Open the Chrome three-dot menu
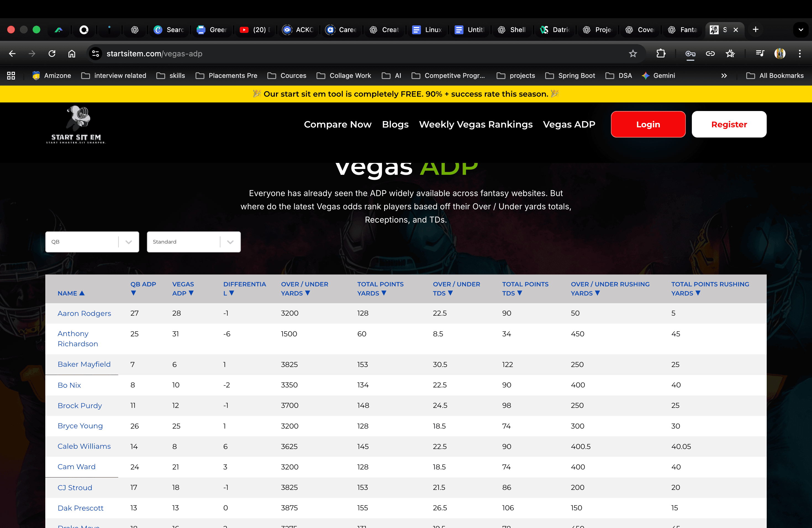This screenshot has height=528, width=812. 800,54
